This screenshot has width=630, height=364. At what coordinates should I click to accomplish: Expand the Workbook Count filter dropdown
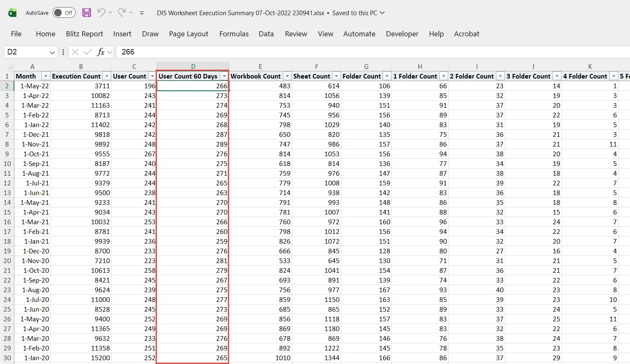click(x=287, y=76)
